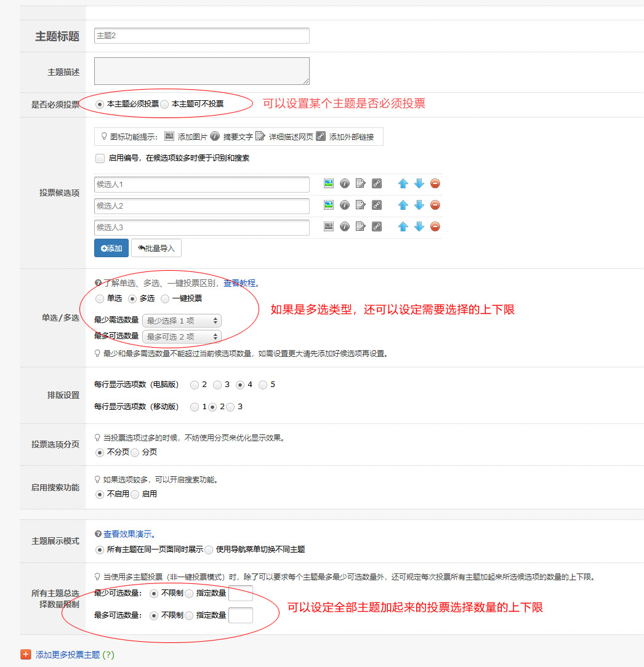Choose the 单选 radio button

[100, 298]
